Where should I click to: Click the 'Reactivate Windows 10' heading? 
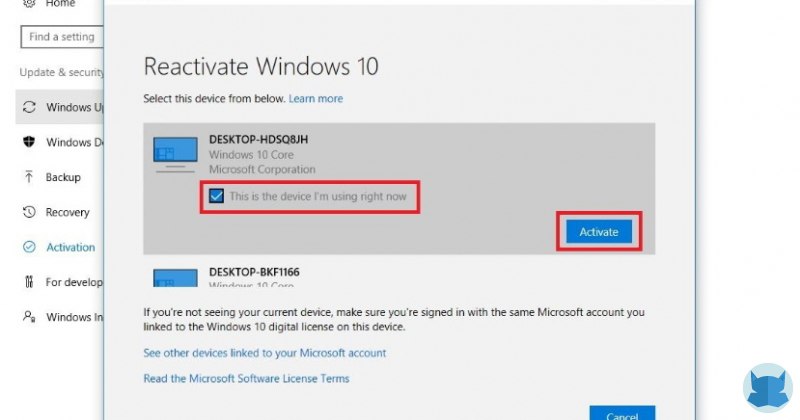[x=261, y=66]
